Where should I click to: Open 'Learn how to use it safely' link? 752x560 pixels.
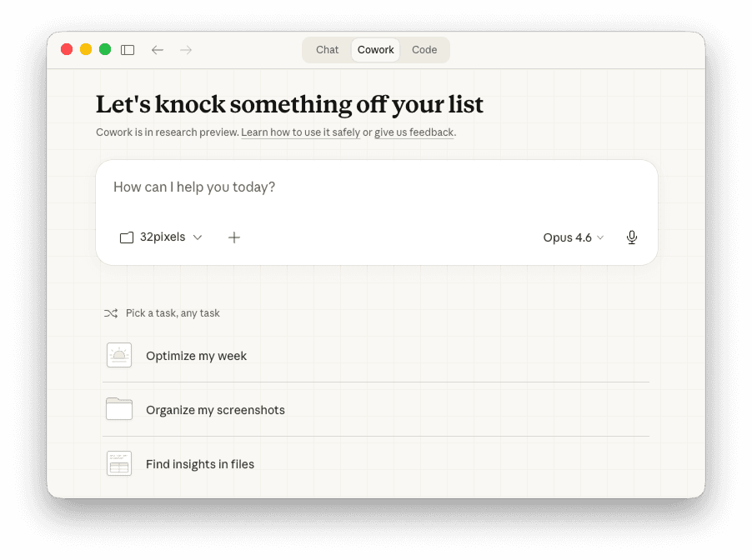[x=300, y=132]
